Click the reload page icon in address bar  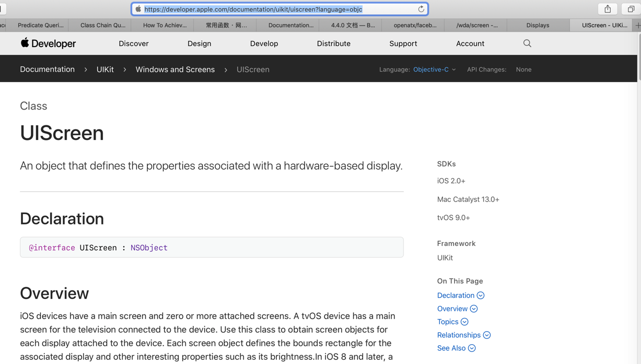tap(421, 9)
